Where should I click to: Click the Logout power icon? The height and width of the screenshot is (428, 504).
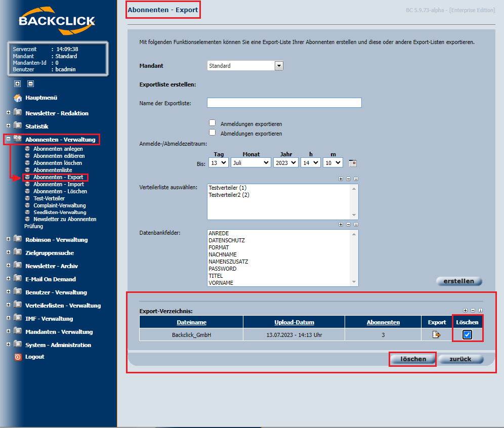click(18, 357)
